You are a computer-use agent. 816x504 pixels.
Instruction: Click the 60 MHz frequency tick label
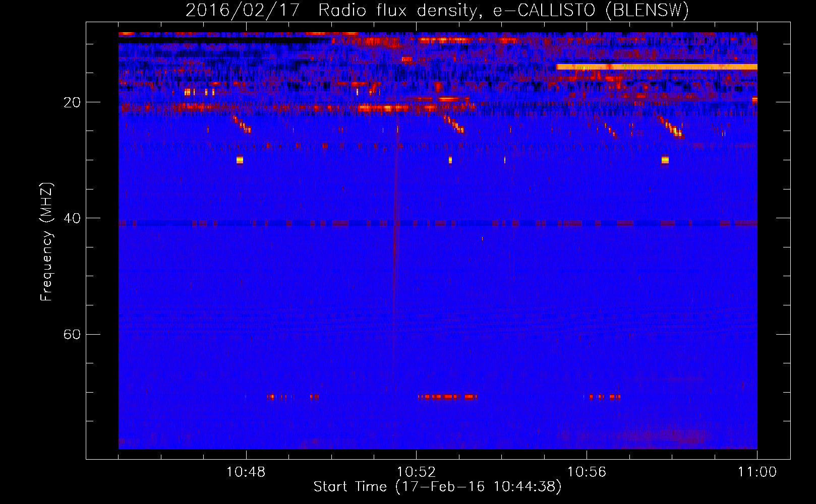tap(72, 334)
